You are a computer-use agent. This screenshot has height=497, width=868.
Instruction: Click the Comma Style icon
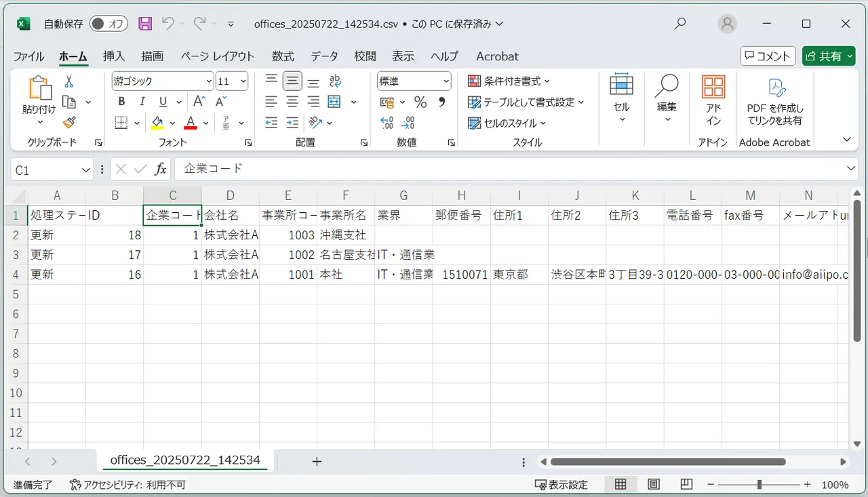[x=442, y=102]
